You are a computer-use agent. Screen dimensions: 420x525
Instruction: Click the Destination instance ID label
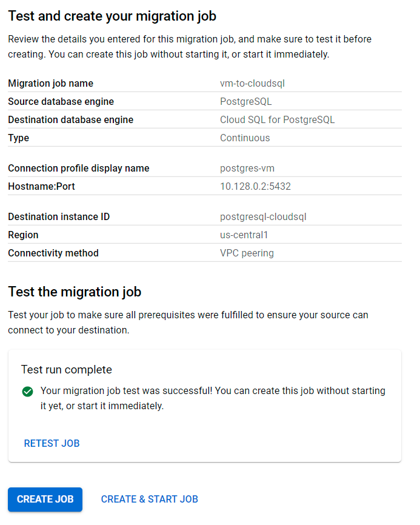click(59, 216)
